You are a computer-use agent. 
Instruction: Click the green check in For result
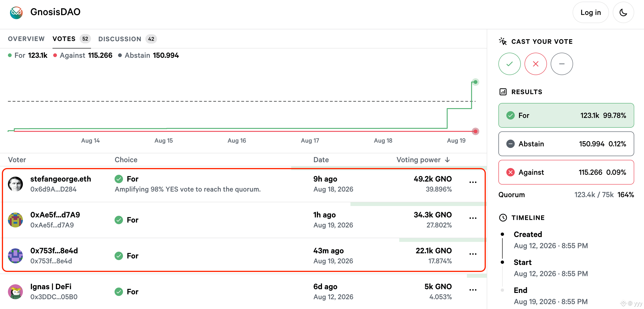pyautogui.click(x=511, y=115)
